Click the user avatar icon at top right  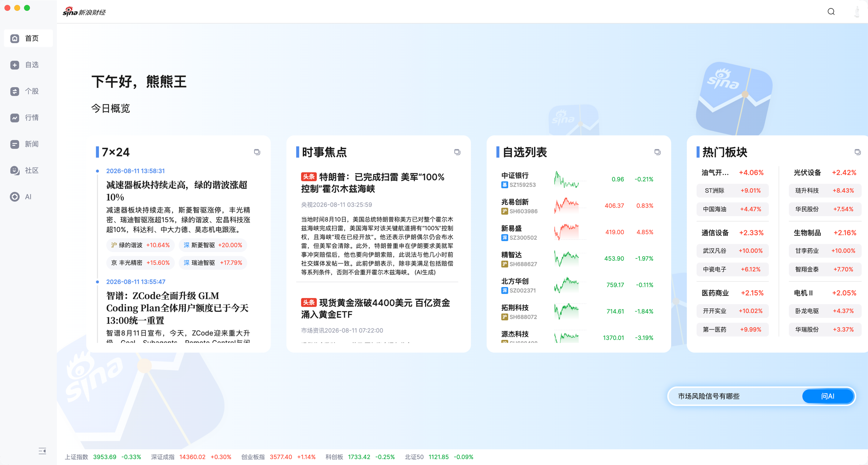[x=857, y=12]
